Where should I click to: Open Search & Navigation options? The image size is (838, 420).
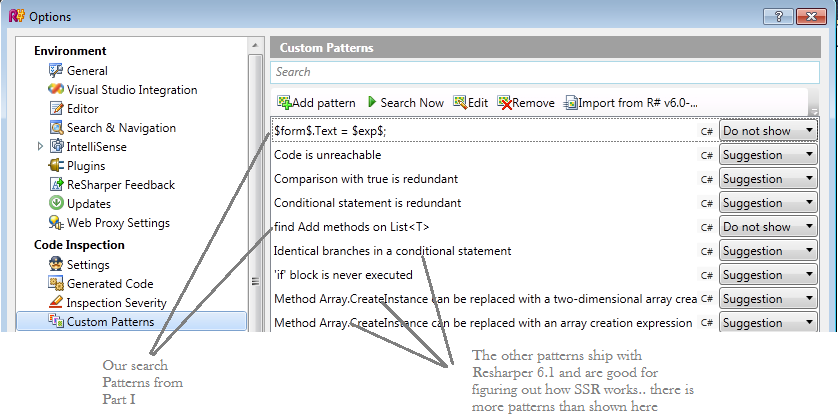[x=121, y=128]
